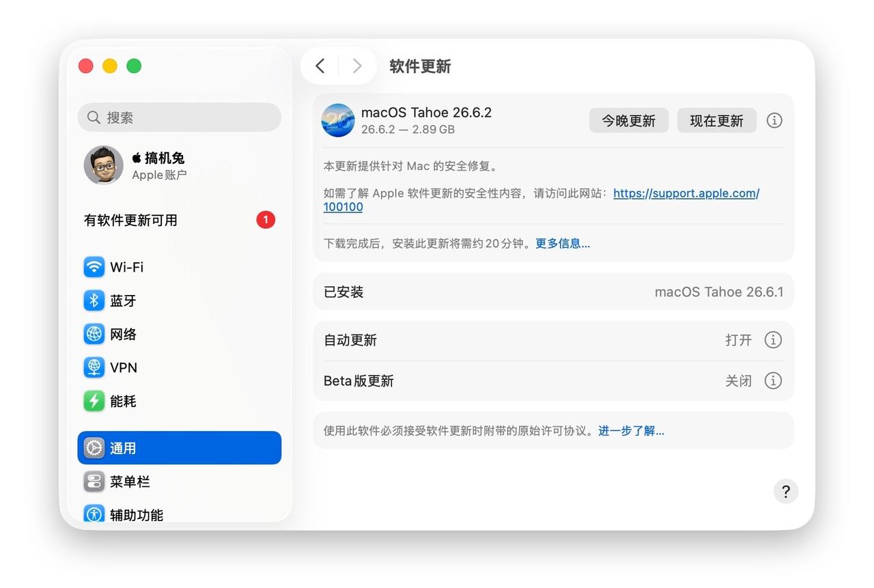Click the 本更新提供针对 Mac 的安全修复 text

click(412, 166)
